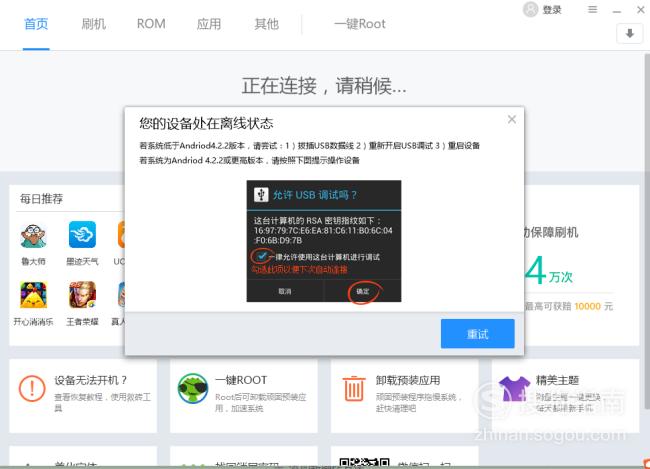Screen dimensions: 650x469
Task: Click the USB debugging prompt image
Action: point(324,241)
